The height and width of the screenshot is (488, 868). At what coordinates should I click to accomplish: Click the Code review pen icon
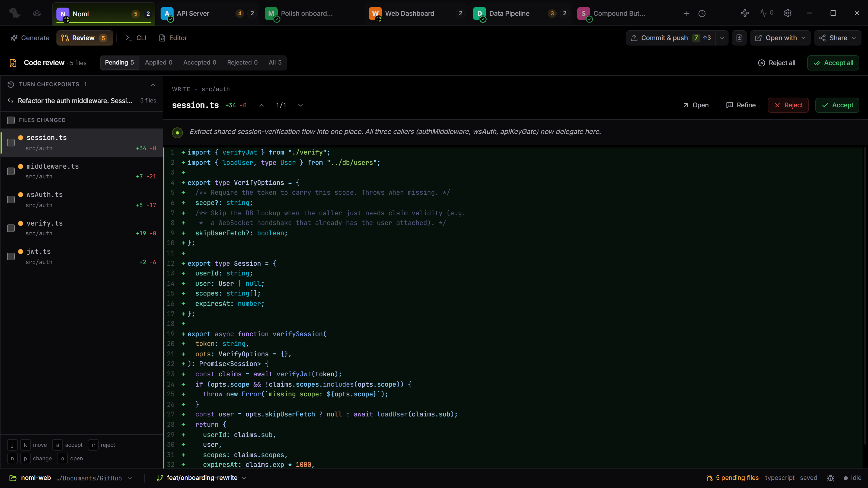(13, 63)
